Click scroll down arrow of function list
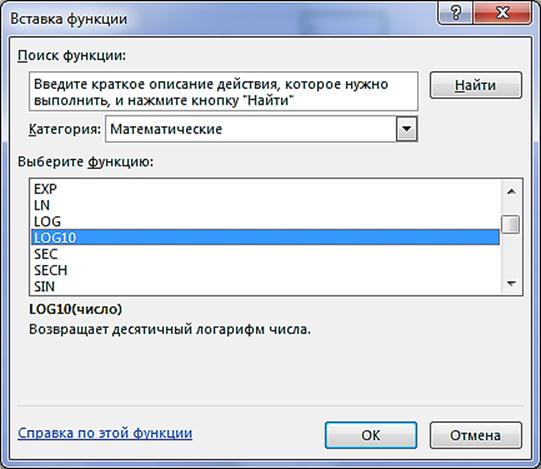The width and height of the screenshot is (541, 469). tap(511, 284)
